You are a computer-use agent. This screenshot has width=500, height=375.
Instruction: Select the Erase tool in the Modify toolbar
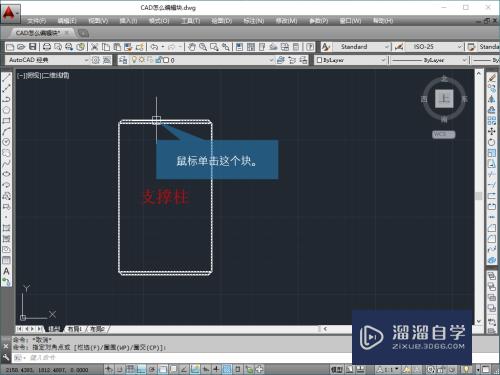(x=492, y=78)
